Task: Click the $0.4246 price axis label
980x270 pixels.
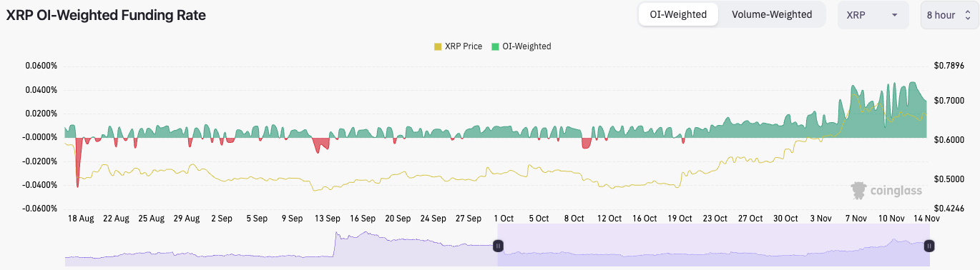Action: (949, 209)
